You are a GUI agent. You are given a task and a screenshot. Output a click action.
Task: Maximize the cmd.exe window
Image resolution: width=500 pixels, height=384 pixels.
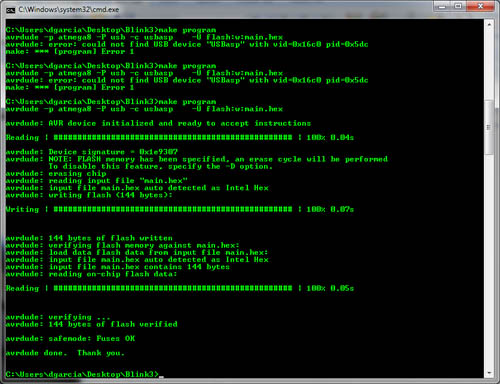[458, 7]
